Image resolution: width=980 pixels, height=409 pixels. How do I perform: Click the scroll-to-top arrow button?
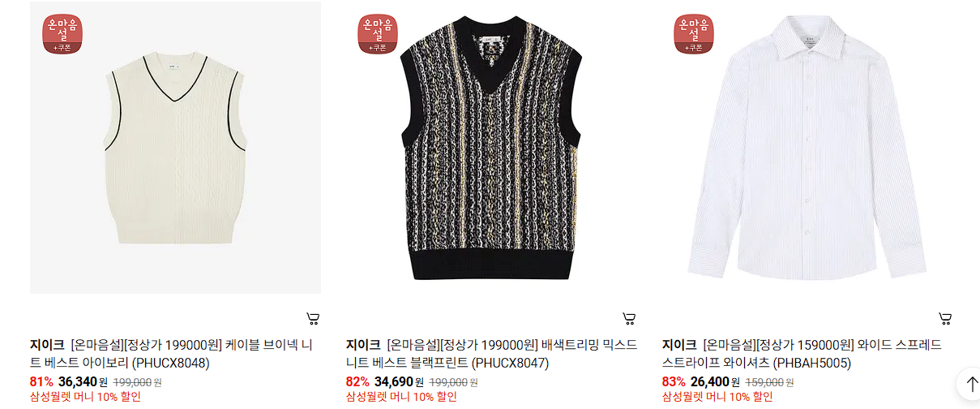[969, 383]
